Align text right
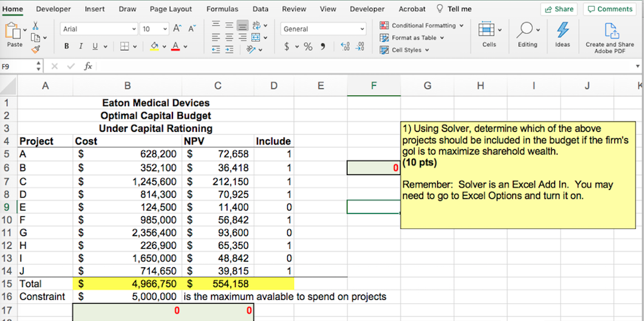Viewport: 644px width, 321px height. 243,38
